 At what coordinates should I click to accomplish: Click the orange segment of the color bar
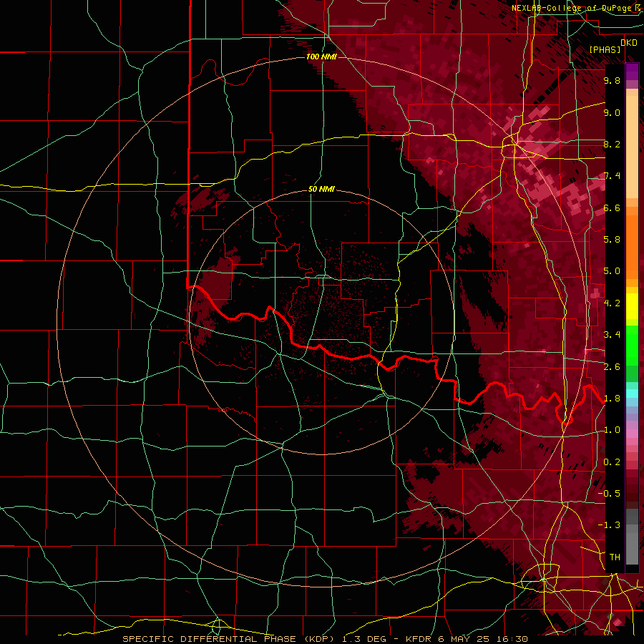point(632,247)
